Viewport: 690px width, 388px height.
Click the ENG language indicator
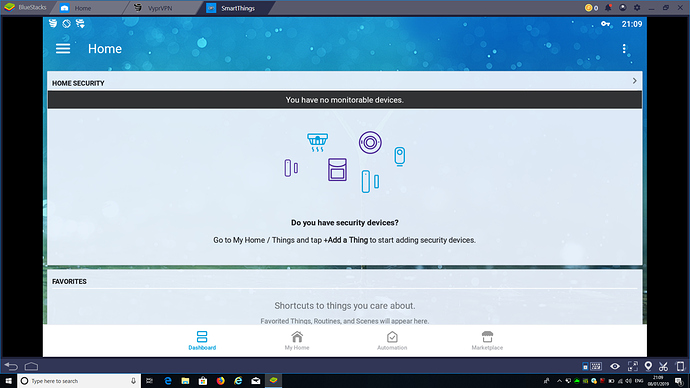pos(639,381)
